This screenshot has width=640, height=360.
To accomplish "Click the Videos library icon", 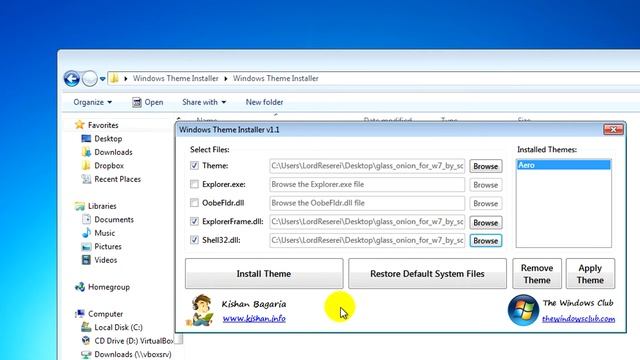I will coord(86,260).
